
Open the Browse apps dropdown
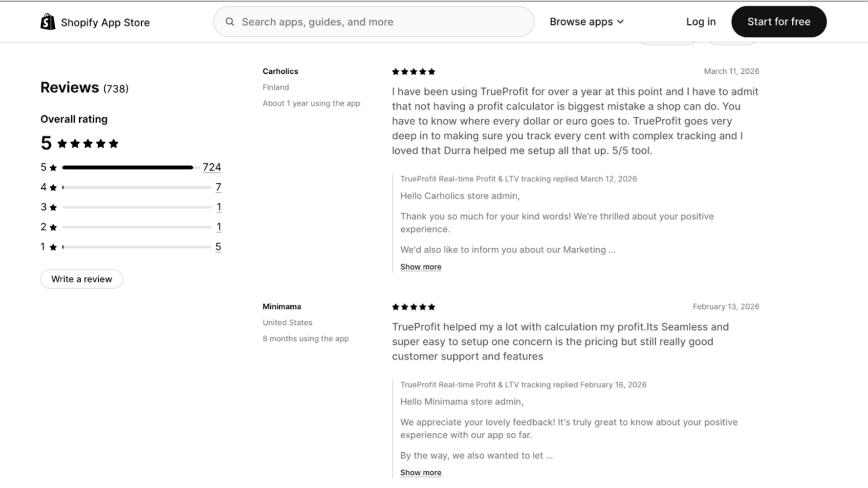pos(586,22)
